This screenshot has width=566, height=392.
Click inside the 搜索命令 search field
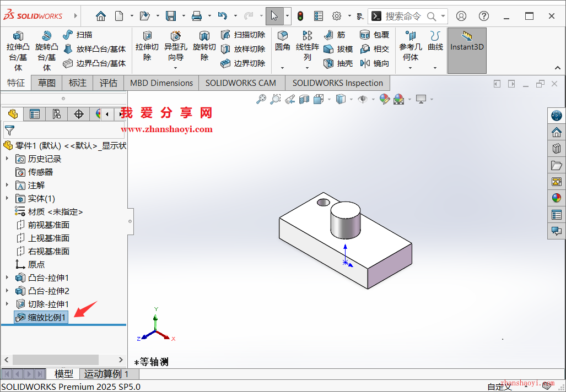coord(403,16)
